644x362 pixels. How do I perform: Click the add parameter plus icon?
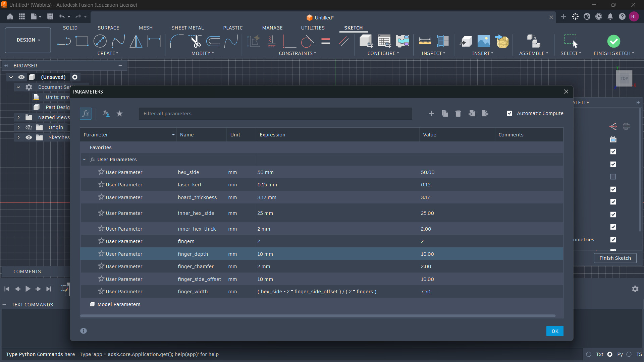tap(431, 114)
